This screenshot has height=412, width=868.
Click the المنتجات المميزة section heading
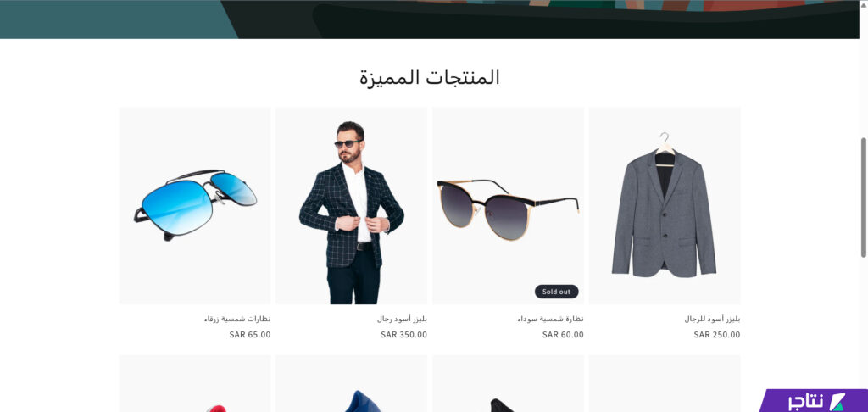tap(430, 77)
